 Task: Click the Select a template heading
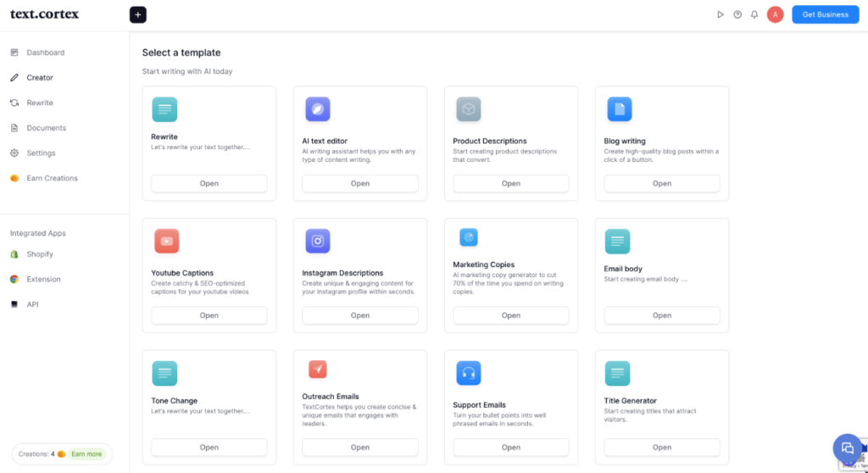click(x=181, y=53)
